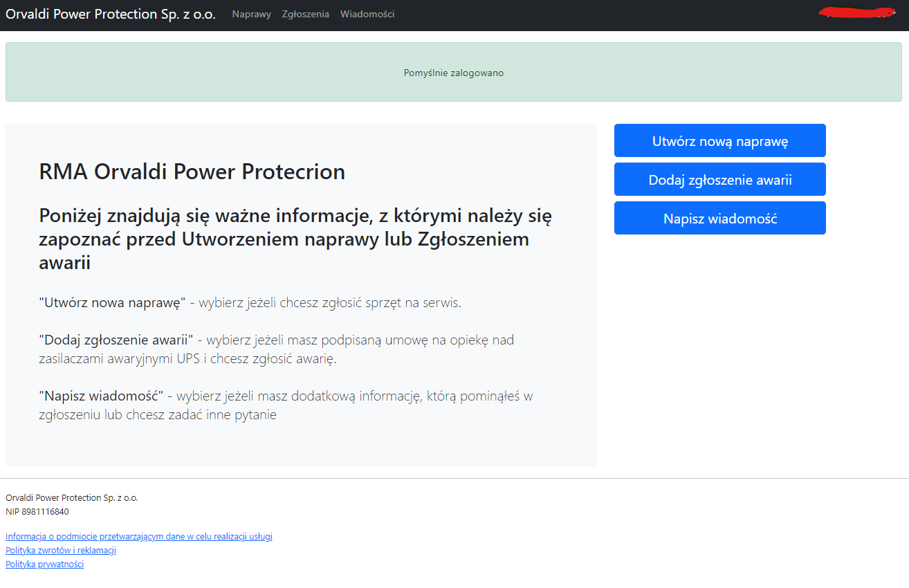The width and height of the screenshot is (909, 588).
Task: Open the data processing entity information link
Action: (138, 537)
